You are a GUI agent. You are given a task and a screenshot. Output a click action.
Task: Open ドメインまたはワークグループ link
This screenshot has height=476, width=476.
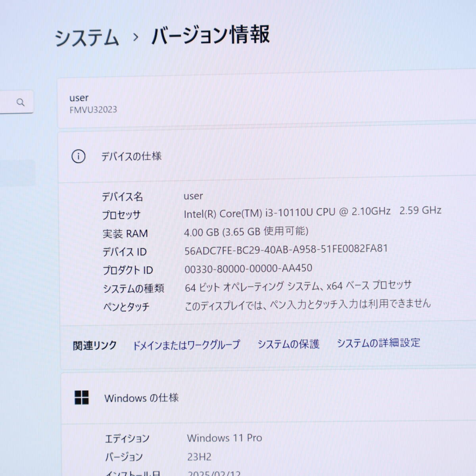click(186, 345)
